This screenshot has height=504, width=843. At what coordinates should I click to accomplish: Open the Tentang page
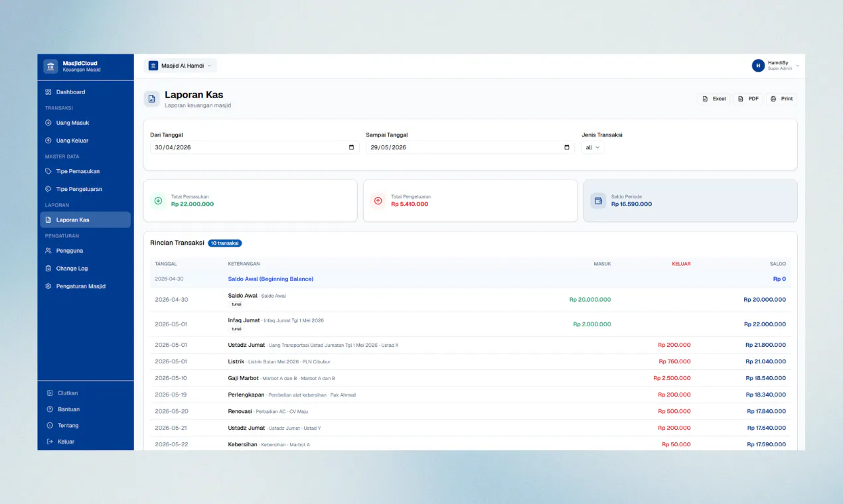[x=85, y=425]
